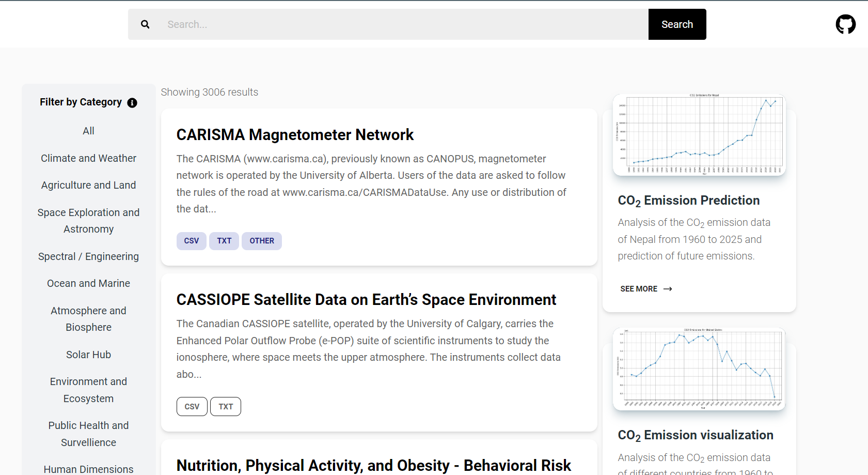Select the CSV tag on CARISMA card
Viewport: 868px width, 475px height.
click(x=191, y=241)
